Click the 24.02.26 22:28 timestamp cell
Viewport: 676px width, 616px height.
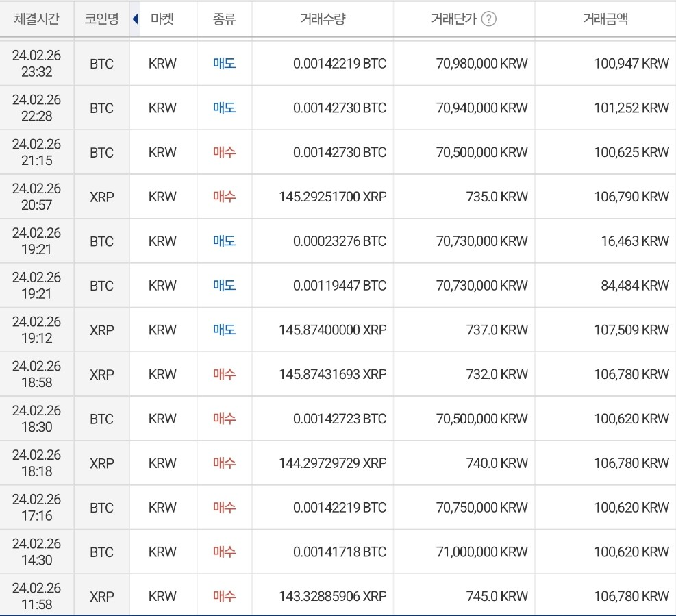[x=37, y=108]
